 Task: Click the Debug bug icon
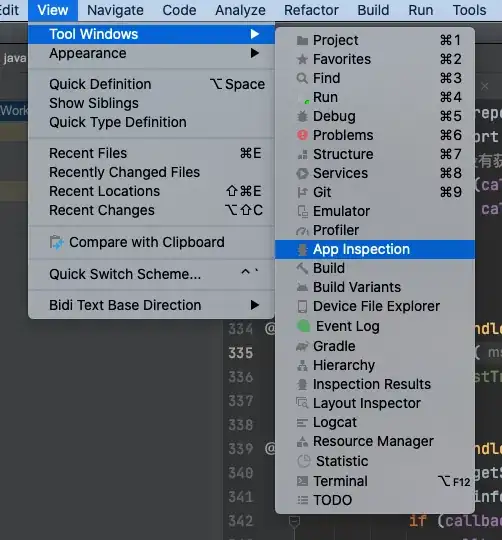pyautogui.click(x=302, y=116)
